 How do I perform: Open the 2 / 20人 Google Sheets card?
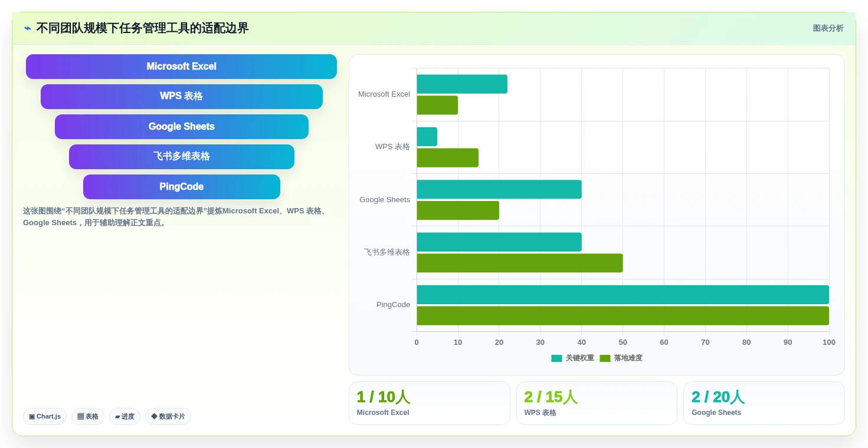[764, 403]
